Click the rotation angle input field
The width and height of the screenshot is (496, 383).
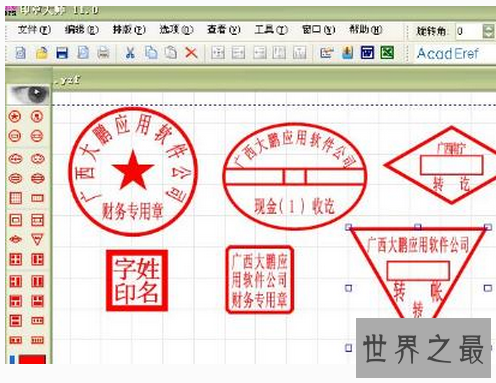[469, 31]
